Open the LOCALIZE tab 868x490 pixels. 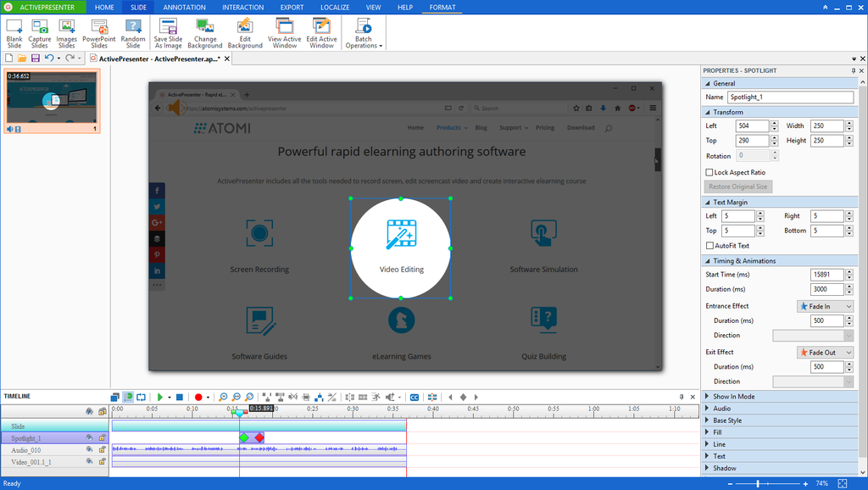(335, 7)
